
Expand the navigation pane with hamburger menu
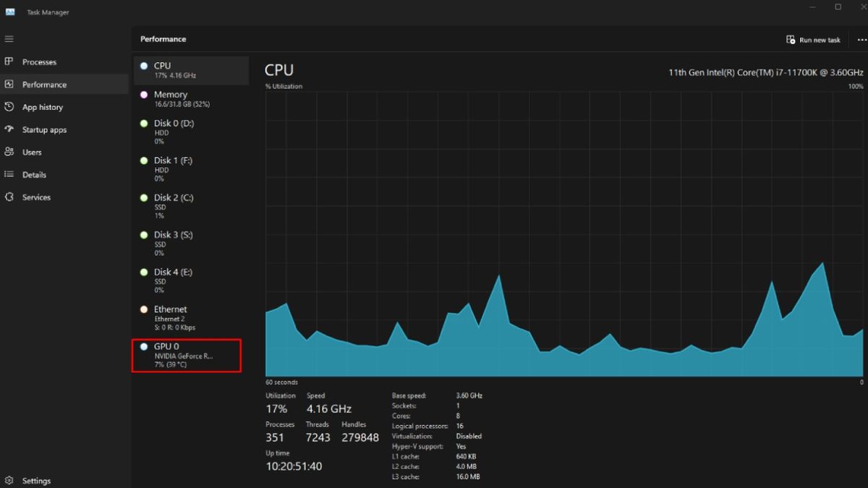pos(9,38)
